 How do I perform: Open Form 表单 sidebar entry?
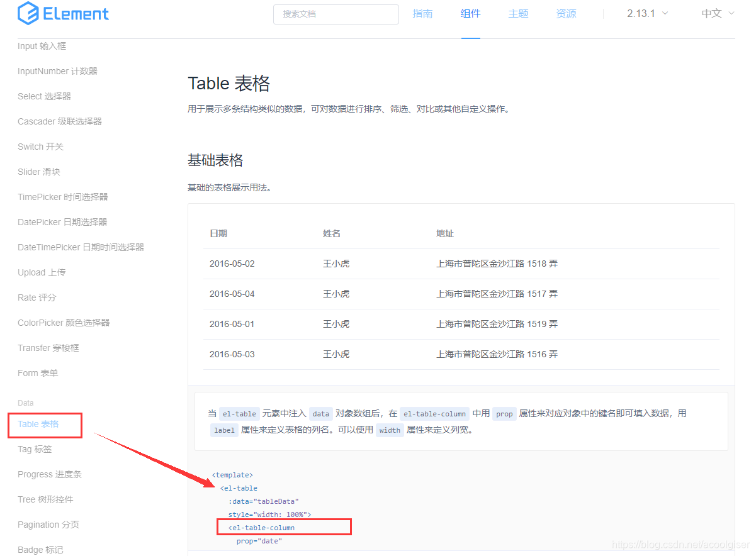click(38, 373)
